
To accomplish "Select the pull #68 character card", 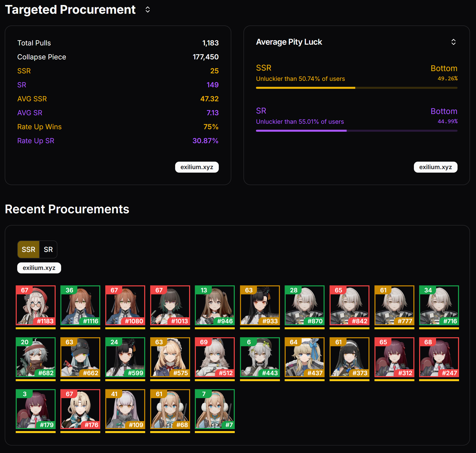I will pyautogui.click(x=170, y=409).
